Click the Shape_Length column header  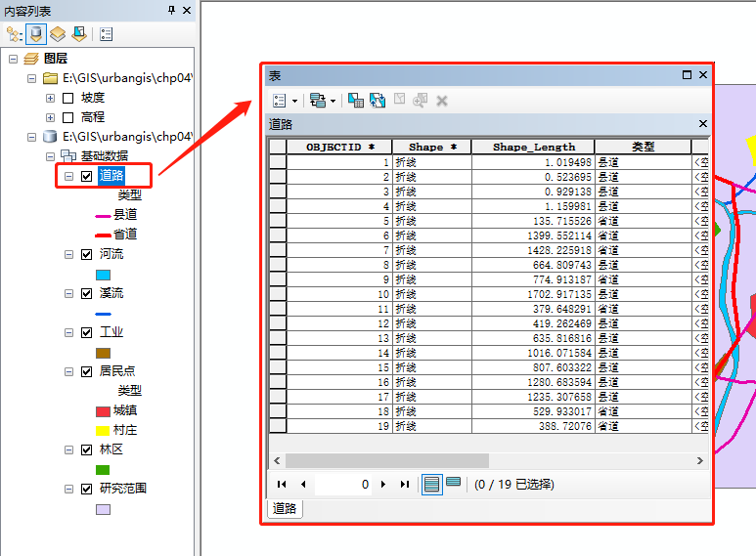click(533, 147)
